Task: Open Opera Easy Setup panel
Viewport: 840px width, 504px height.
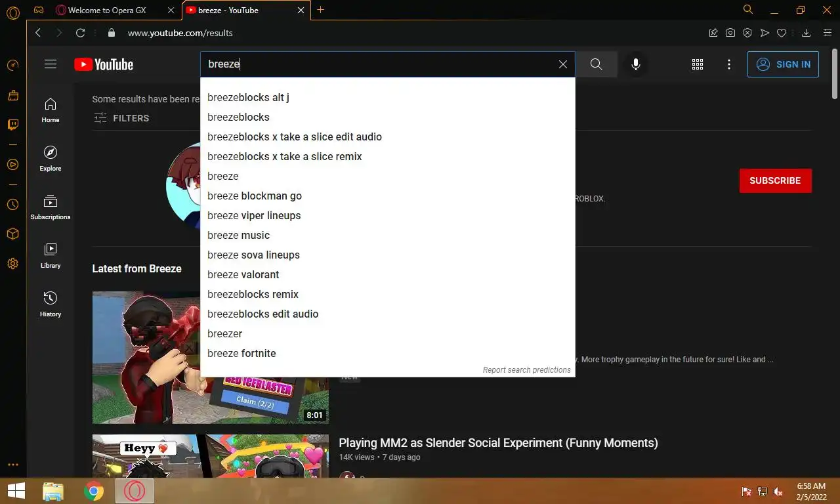Action: (828, 33)
